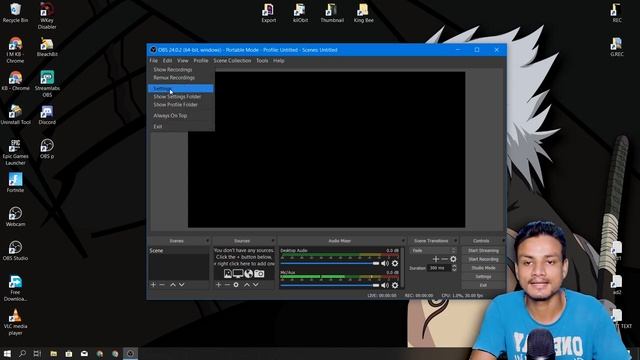Move scene down in Scenes panel
Image resolution: width=640 pixels, height=360 pixels.
[182, 284]
